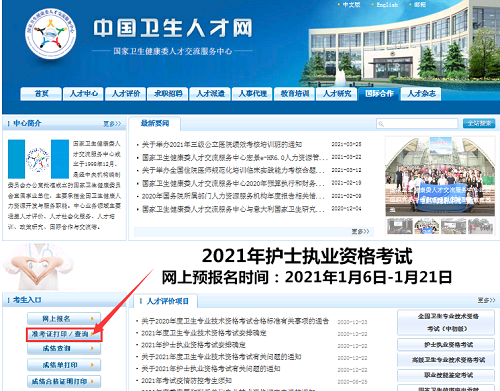Open the 人才杂志 navigation tab

coord(421,94)
